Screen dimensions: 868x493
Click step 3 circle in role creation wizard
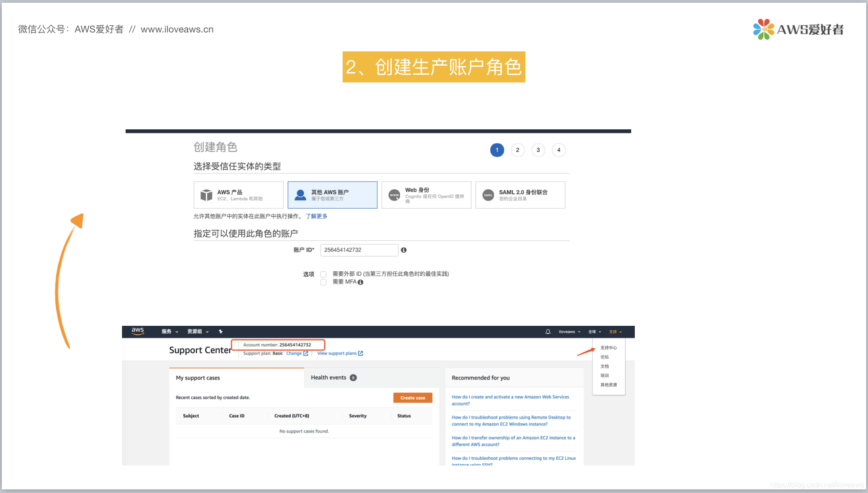pos(538,150)
